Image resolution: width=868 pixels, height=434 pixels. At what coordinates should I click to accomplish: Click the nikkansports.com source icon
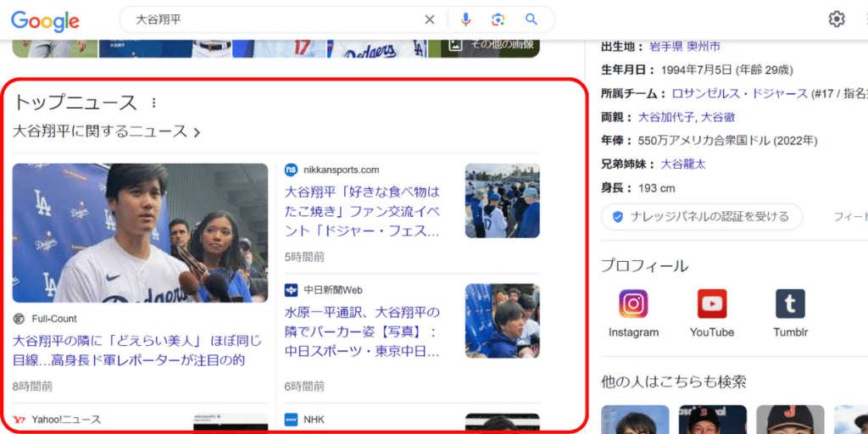(x=292, y=170)
